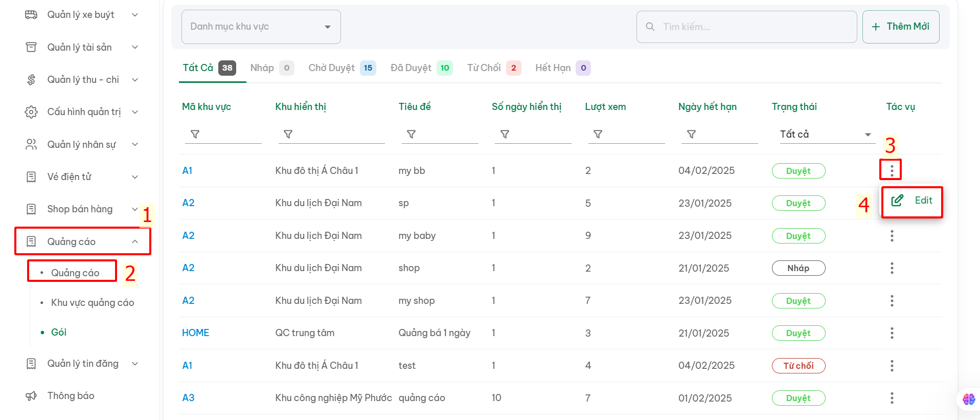
Task: Click the megaphone Thông báo sidebar icon
Action: click(x=31, y=396)
